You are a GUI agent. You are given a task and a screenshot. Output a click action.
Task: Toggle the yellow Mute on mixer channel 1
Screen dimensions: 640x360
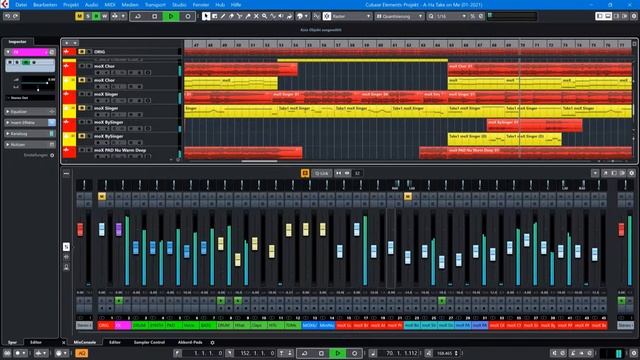(102, 197)
